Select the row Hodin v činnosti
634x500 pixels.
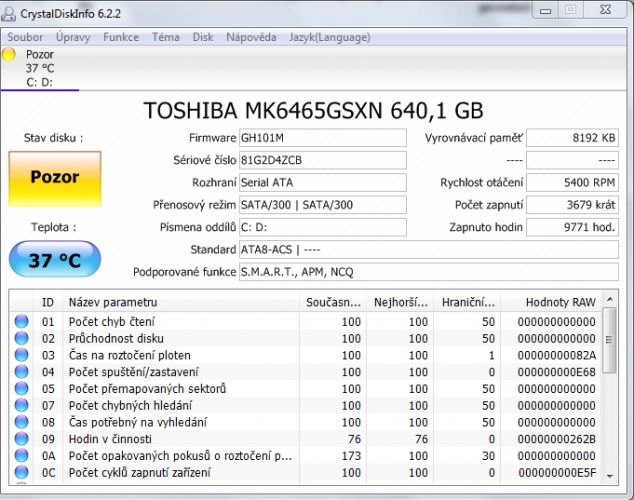coord(305,439)
